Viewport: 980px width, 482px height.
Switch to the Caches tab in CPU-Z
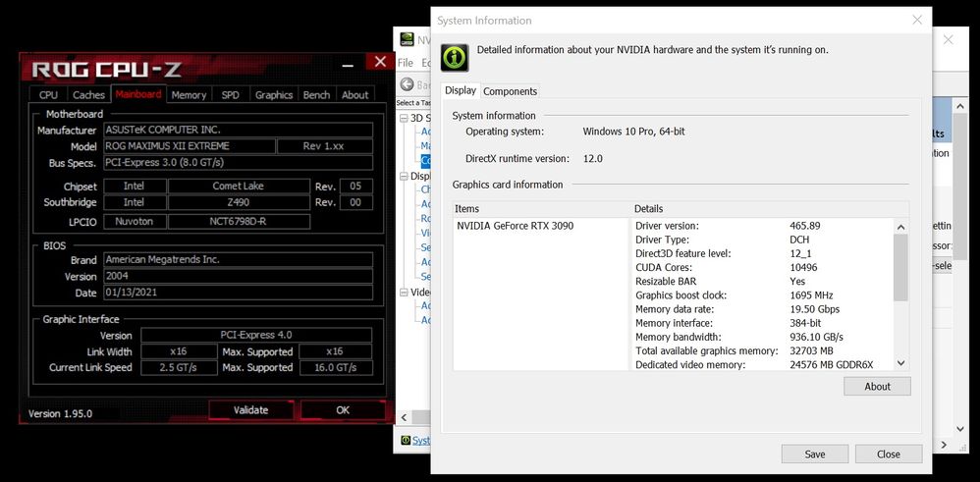coord(88,95)
